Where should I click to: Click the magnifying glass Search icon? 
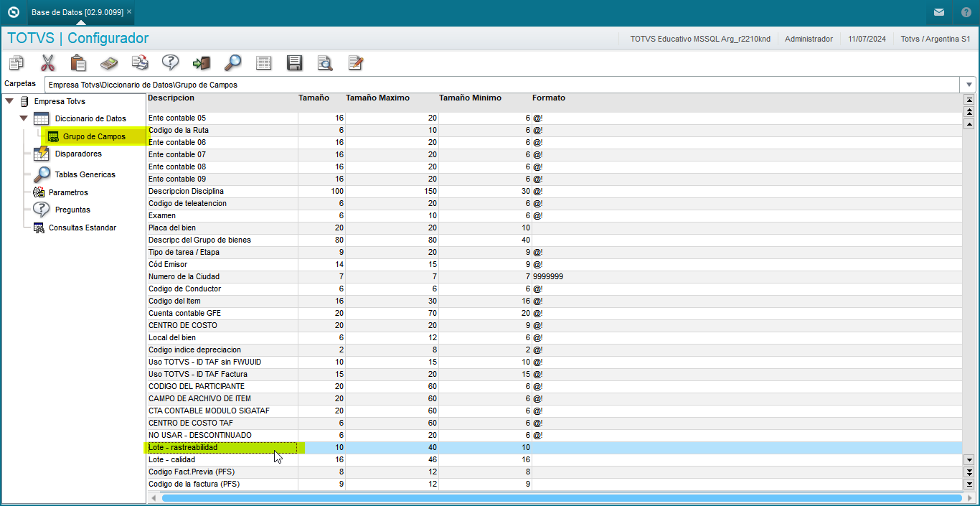tap(232, 63)
